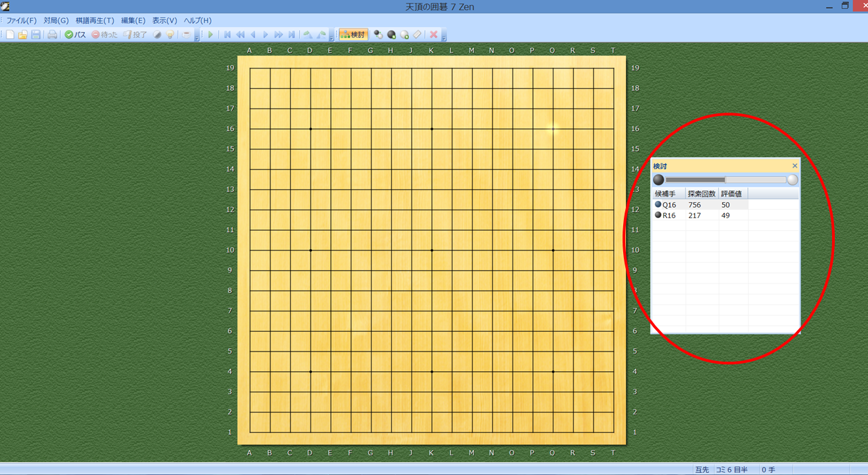This screenshot has width=868, height=475.
Task: Click the red X delete icon
Action: (x=433, y=35)
